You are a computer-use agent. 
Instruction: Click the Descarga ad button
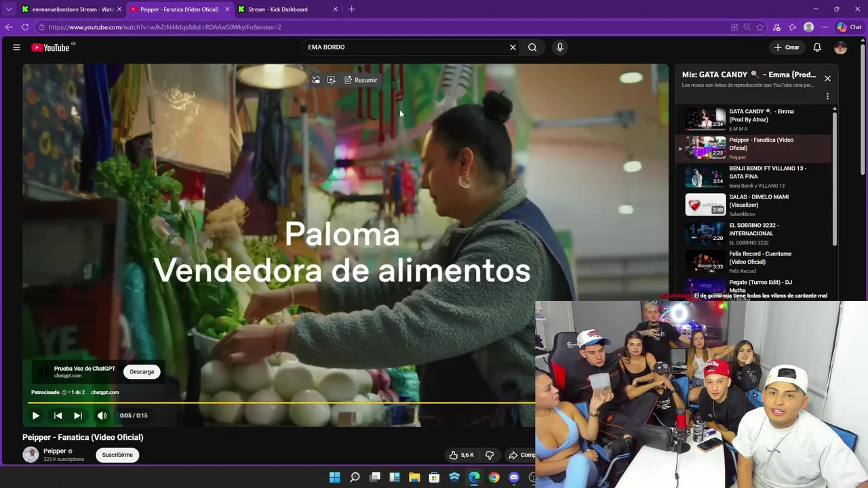[142, 371]
